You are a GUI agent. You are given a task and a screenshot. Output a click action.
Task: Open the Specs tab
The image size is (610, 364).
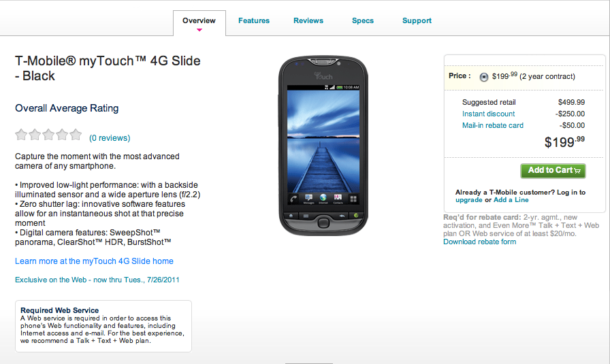(363, 20)
